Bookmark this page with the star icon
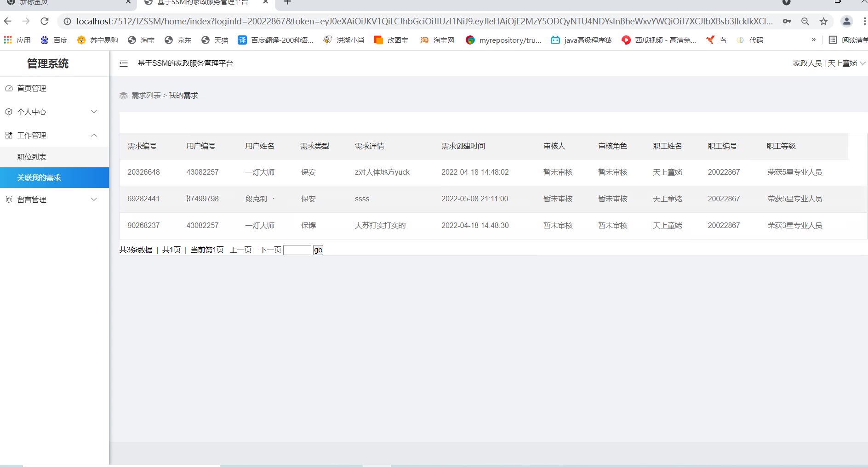 pos(823,21)
